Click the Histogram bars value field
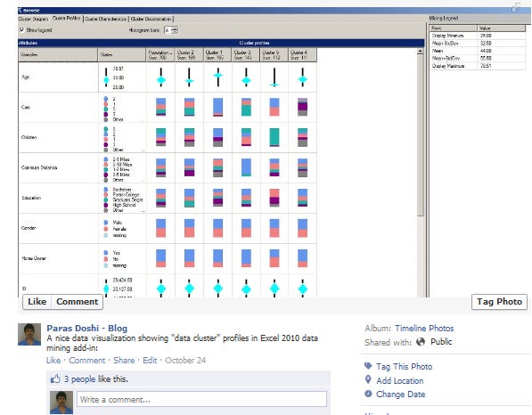The image size is (532, 415). (x=168, y=30)
